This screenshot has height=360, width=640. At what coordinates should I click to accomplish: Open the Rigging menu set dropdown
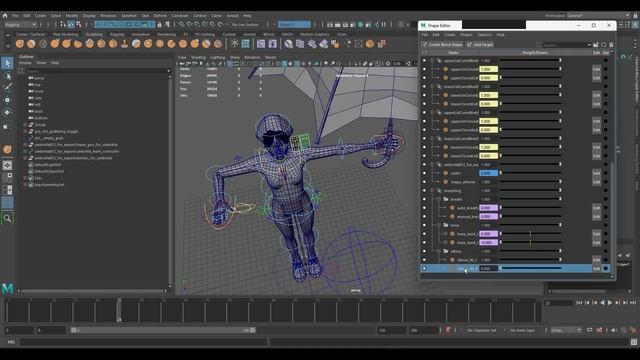[20, 25]
